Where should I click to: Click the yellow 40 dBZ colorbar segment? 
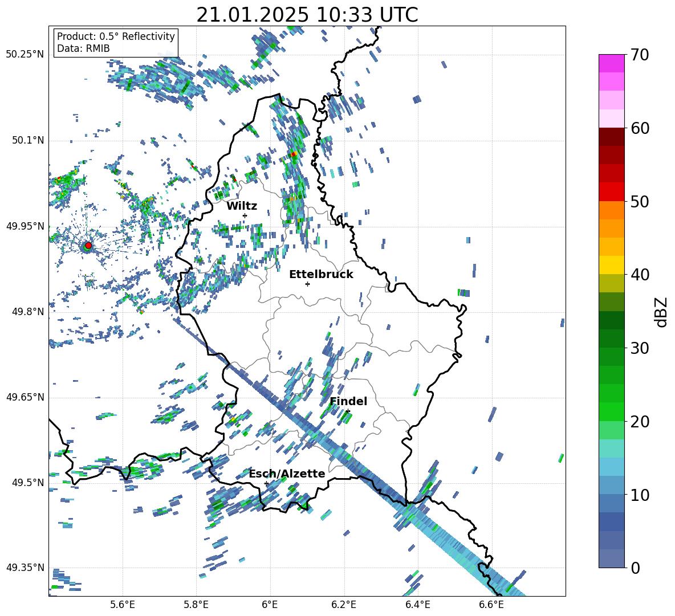[x=611, y=265]
